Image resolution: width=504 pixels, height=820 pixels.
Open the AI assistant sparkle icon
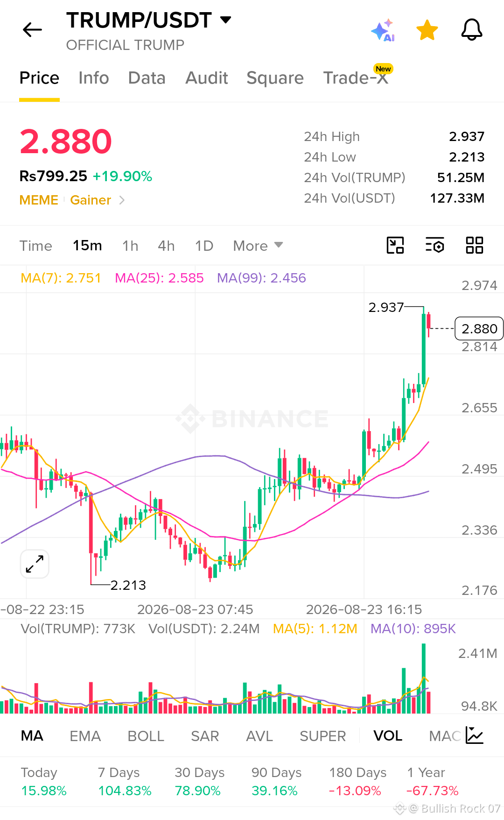pyautogui.click(x=383, y=30)
